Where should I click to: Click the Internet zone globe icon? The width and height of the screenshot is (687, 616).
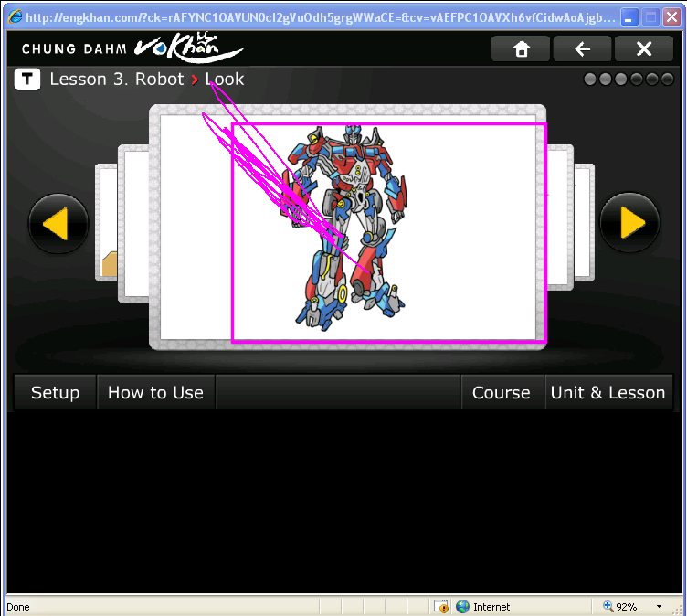pos(462,606)
